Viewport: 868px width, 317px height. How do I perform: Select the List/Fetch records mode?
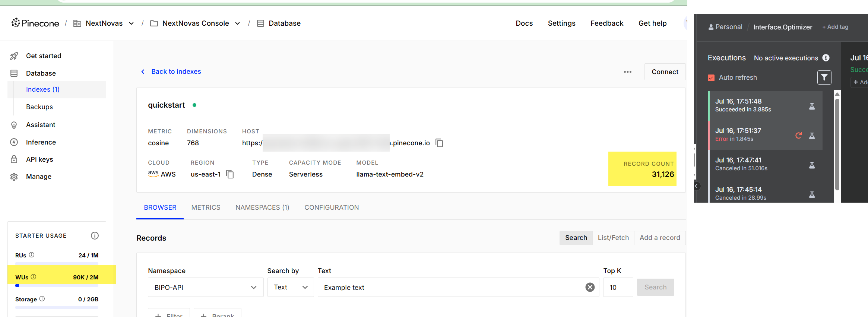pos(613,238)
